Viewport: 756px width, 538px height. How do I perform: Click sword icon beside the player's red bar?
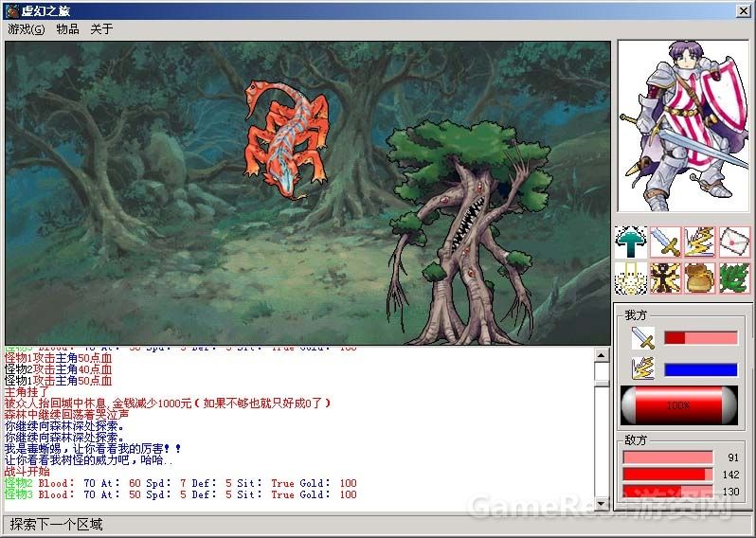pyautogui.click(x=643, y=338)
